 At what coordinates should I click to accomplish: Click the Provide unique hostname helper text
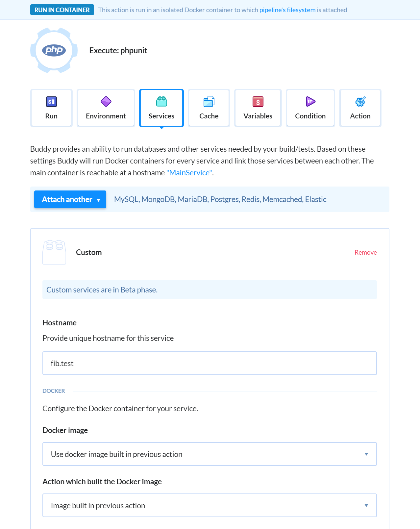[108, 338]
